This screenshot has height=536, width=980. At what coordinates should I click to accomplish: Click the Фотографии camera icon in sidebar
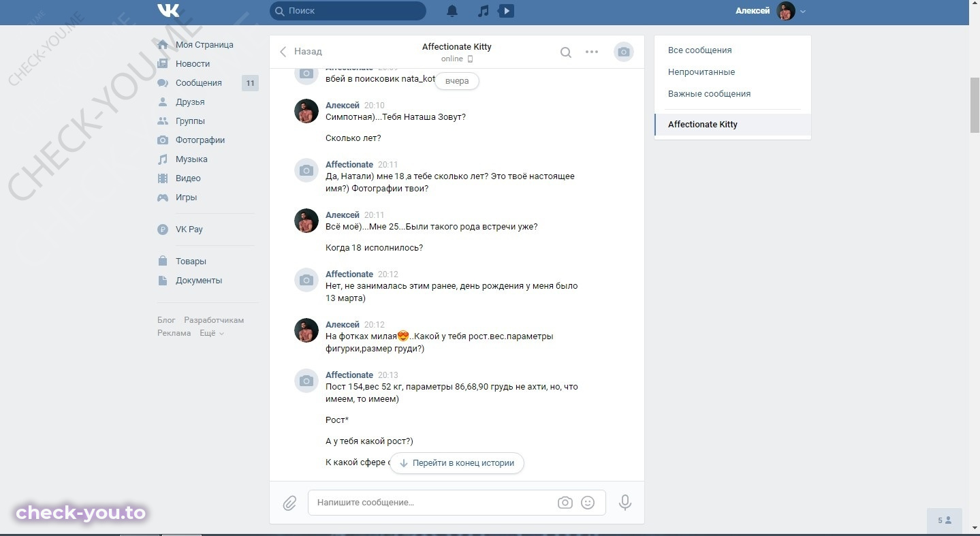coord(163,140)
